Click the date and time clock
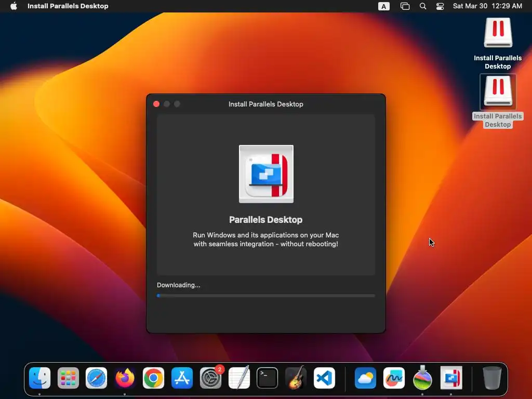 [x=487, y=6]
